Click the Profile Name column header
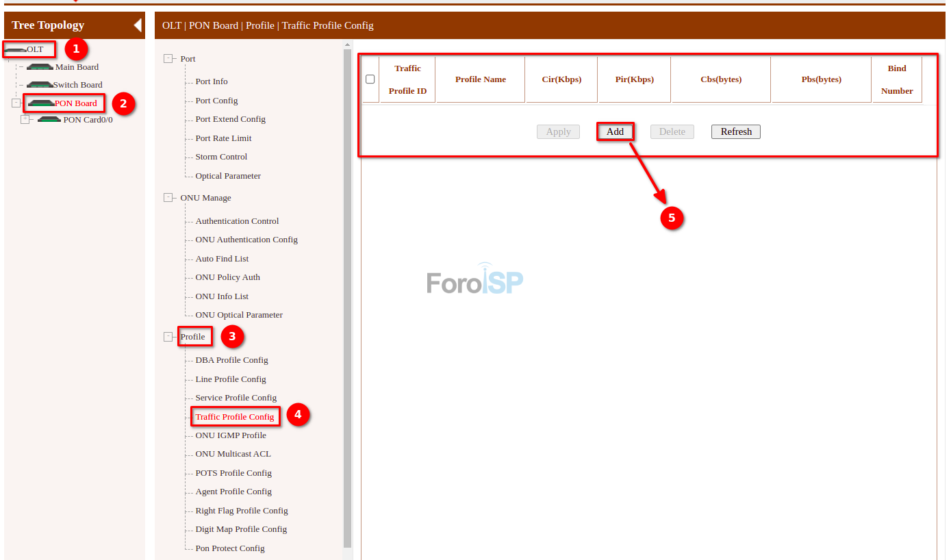 (x=481, y=79)
